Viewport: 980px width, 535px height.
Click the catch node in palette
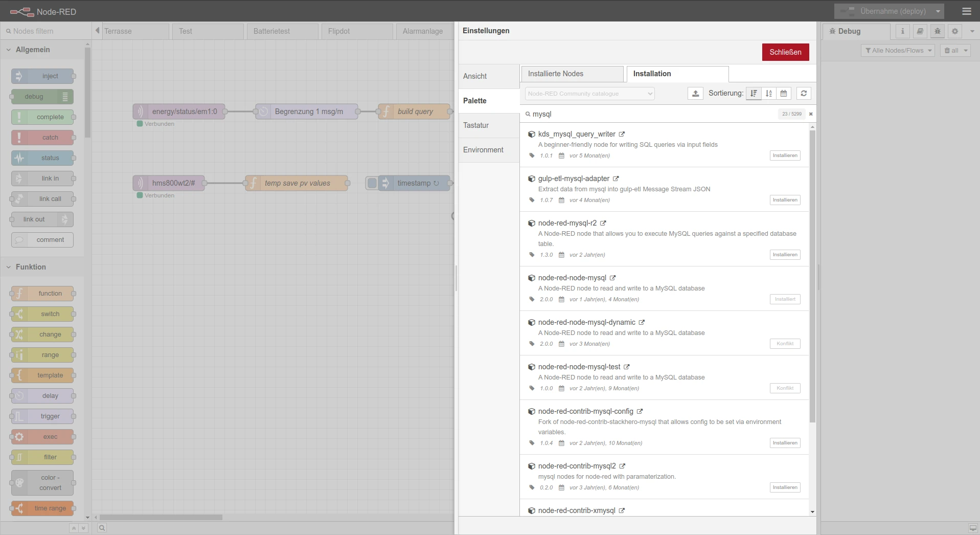[42, 138]
